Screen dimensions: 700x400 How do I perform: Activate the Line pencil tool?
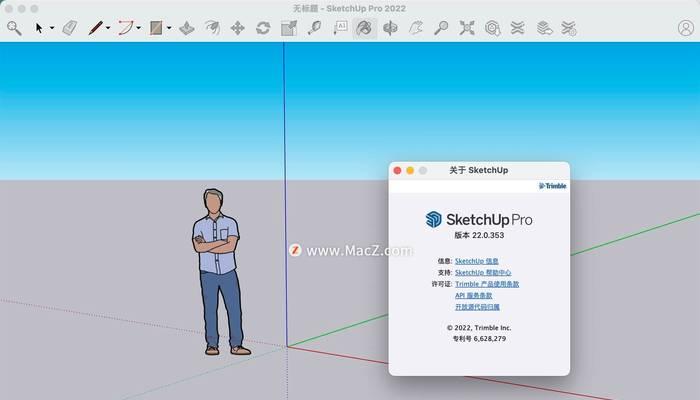pyautogui.click(x=95, y=28)
